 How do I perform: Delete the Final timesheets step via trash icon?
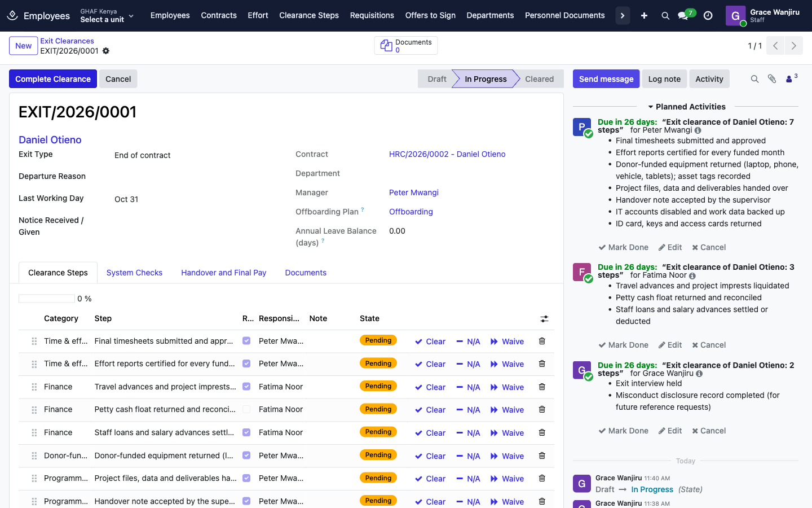click(x=542, y=341)
